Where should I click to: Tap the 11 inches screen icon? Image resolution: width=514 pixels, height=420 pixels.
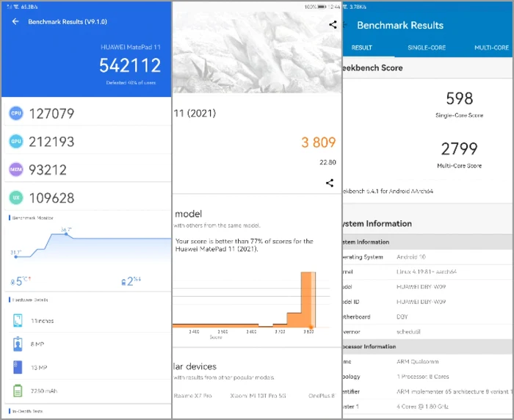[x=18, y=320]
